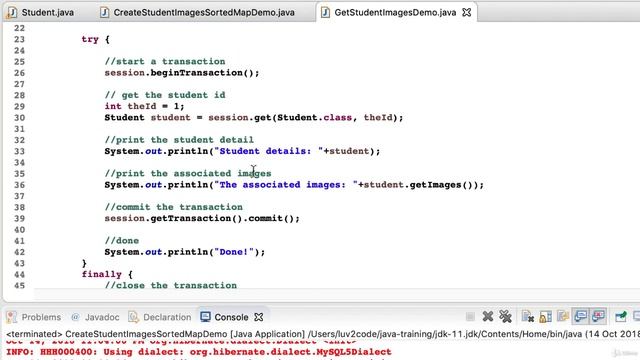Close the Console view
This screenshot has width=640, height=360.
pos(259,317)
